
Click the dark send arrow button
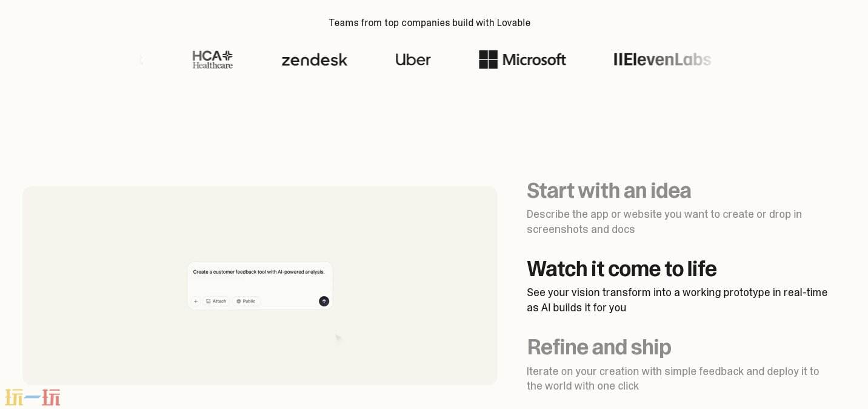coord(324,301)
